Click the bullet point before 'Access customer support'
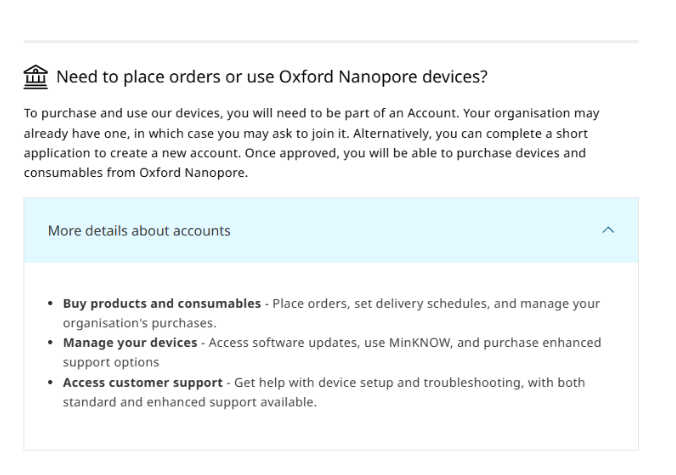Screen dimensions: 676x475 pos(51,382)
